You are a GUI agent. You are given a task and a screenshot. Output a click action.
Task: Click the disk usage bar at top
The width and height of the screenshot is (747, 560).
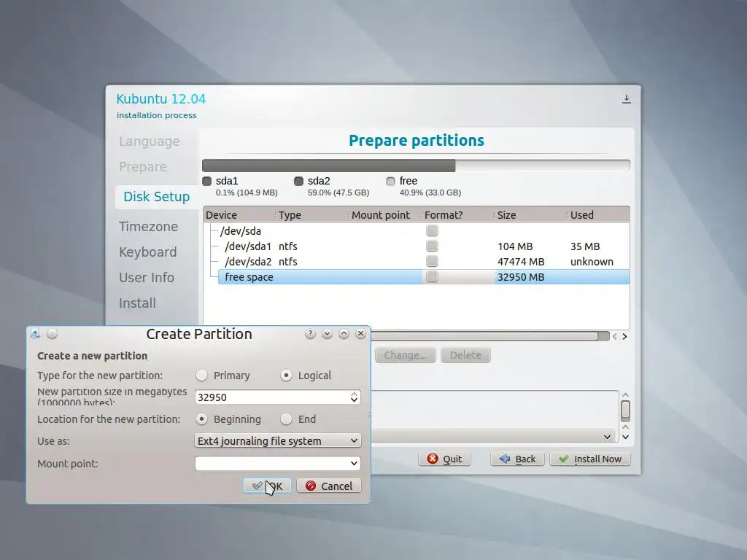[416, 166]
